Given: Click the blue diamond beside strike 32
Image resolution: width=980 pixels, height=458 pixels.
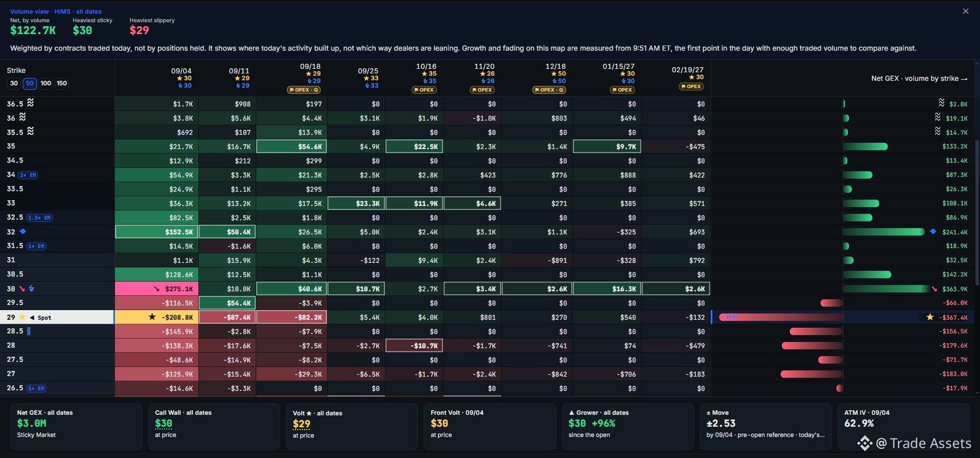Looking at the screenshot, I should coord(23,232).
